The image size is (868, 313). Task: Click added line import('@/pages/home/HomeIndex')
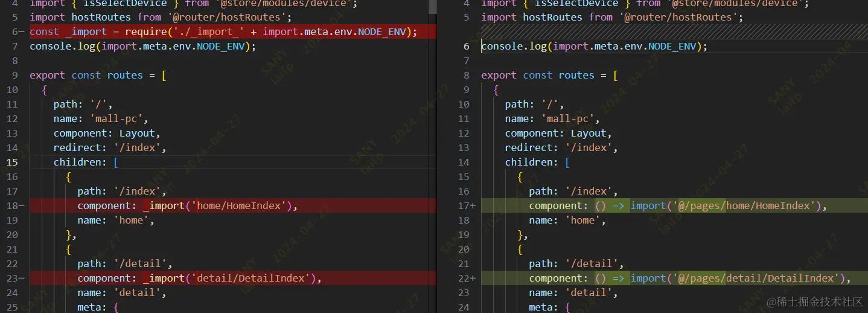tap(678, 205)
